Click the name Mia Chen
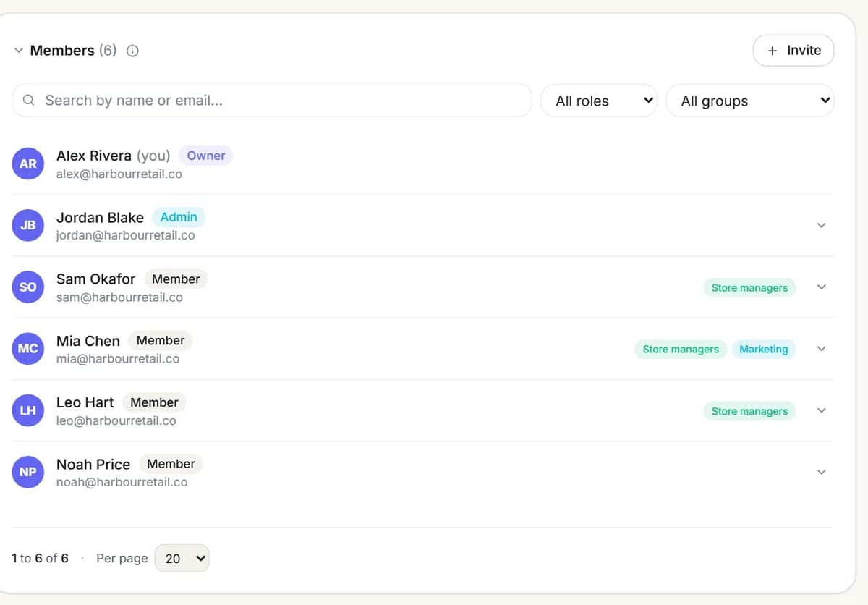 point(88,341)
